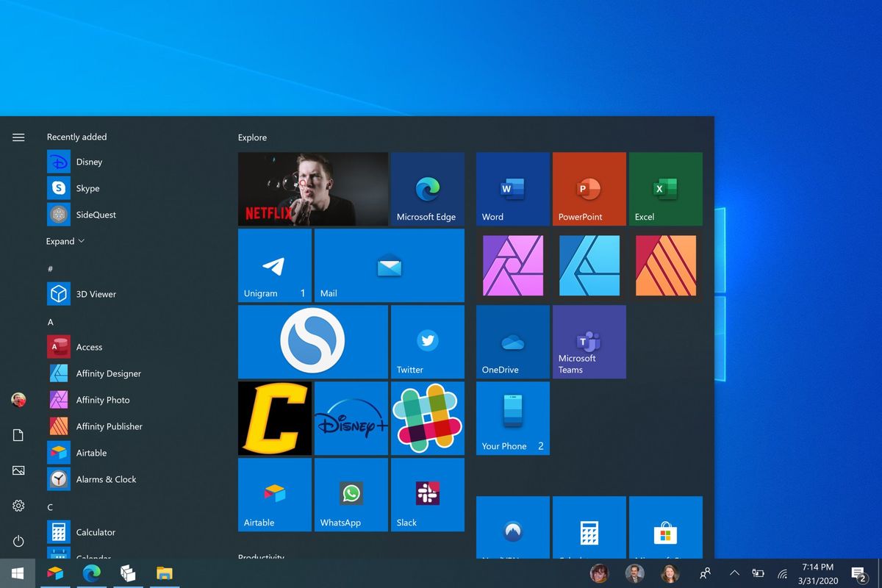Open the notifications center showing 2 alerts
Image resolution: width=882 pixels, height=588 pixels.
click(858, 573)
